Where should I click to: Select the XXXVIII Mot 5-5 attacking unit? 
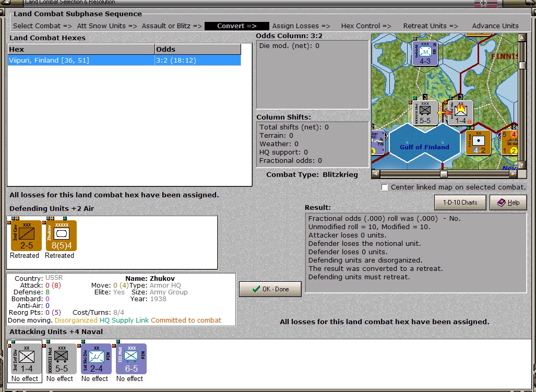61,359
